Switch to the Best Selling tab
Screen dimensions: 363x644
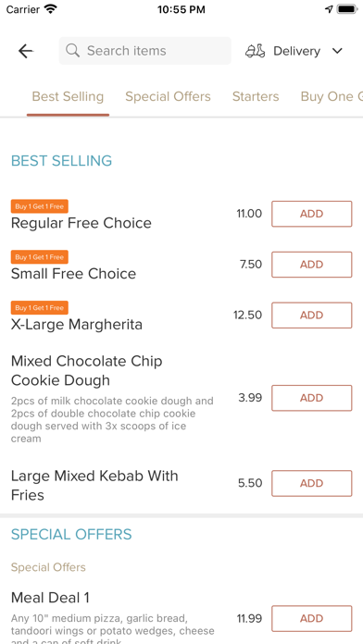point(68,96)
